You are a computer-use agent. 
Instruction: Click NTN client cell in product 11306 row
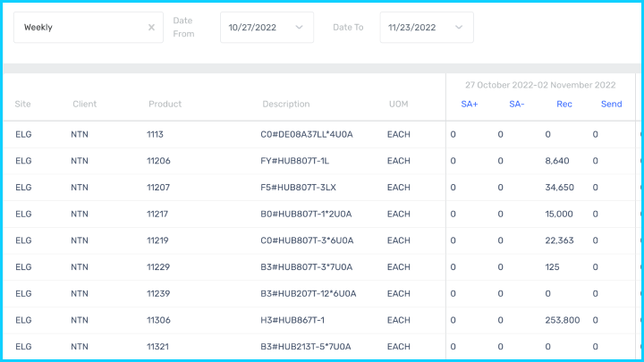[x=80, y=320]
